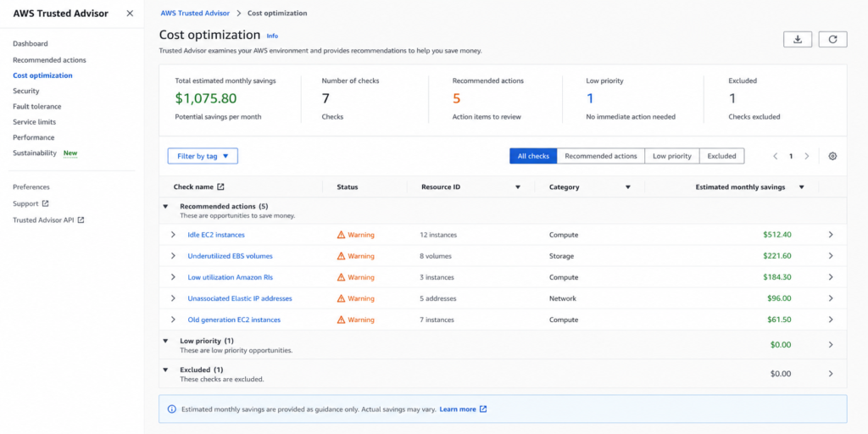The image size is (868, 434).
Task: Expand the Low utilization Amazon RIs row
Action: [x=173, y=277]
